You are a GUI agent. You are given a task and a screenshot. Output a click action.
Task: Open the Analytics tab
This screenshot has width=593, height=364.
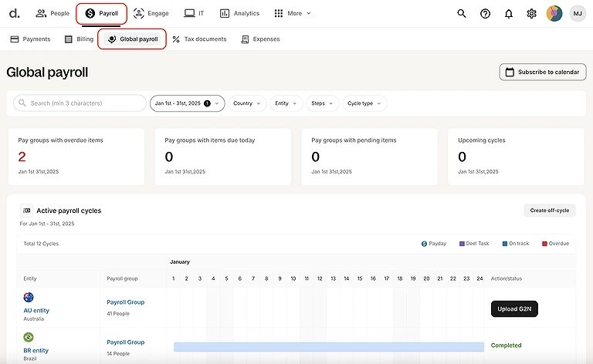click(240, 13)
